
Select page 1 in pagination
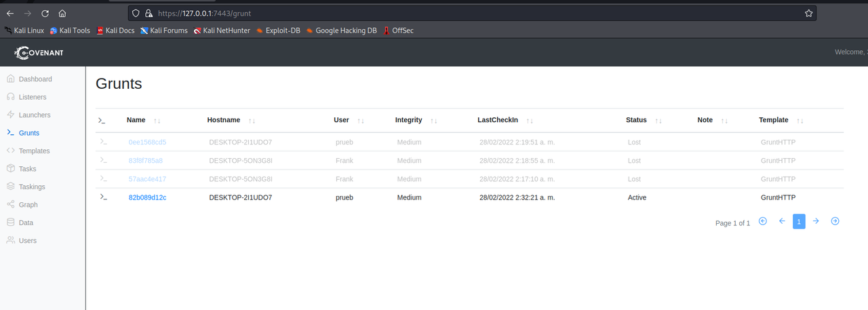(799, 222)
